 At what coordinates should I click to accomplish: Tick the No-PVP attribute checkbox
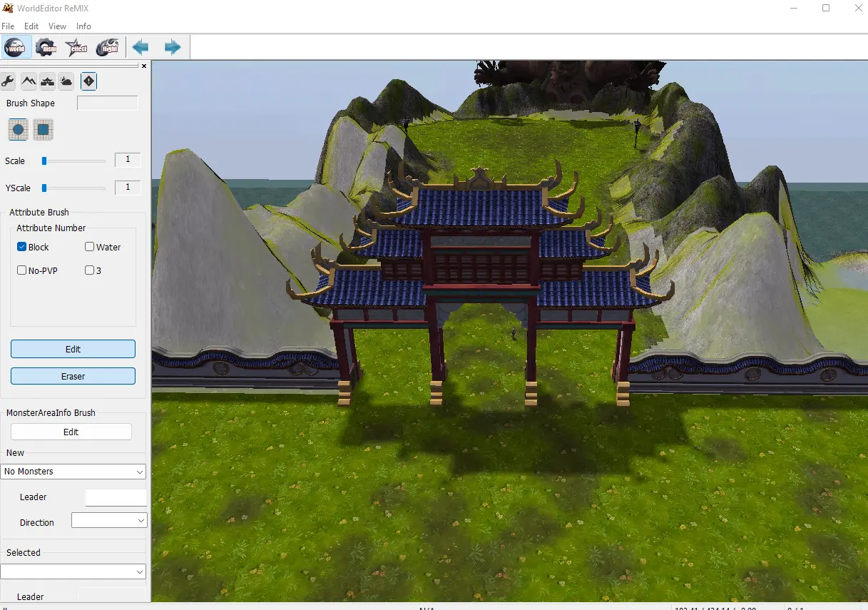(x=22, y=270)
